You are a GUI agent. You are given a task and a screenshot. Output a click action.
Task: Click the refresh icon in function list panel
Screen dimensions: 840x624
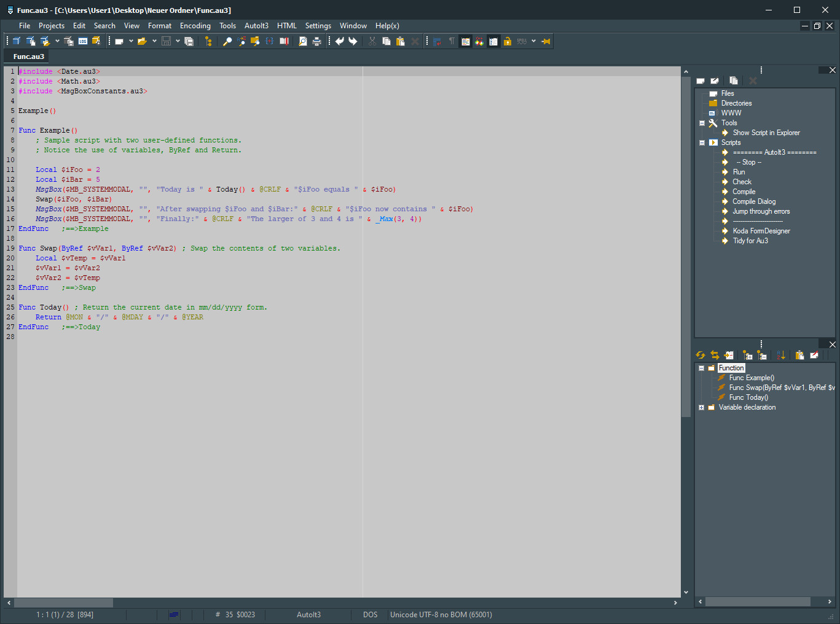tap(701, 355)
